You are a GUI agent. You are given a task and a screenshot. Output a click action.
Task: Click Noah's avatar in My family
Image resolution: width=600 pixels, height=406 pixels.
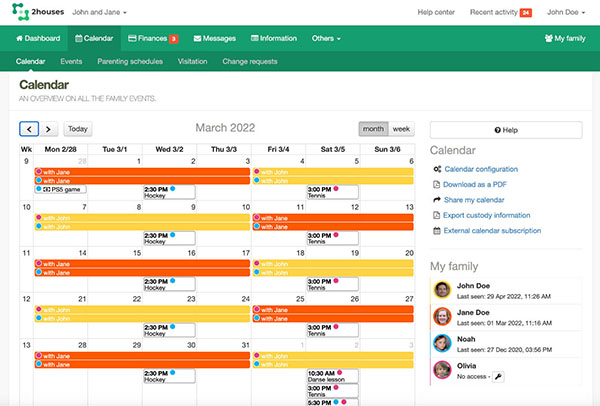coord(441,343)
